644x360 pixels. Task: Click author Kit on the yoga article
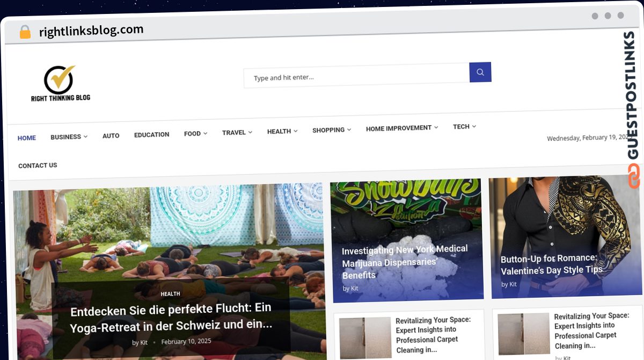pos(144,342)
